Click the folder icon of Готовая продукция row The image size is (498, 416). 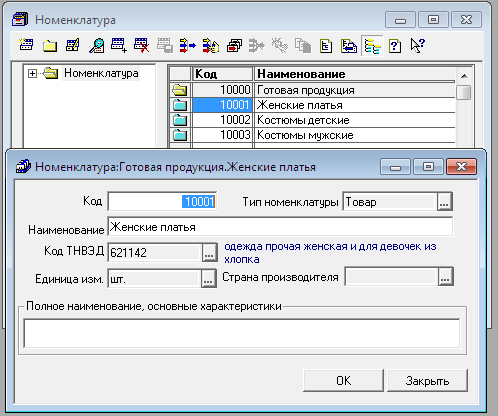pos(180,90)
